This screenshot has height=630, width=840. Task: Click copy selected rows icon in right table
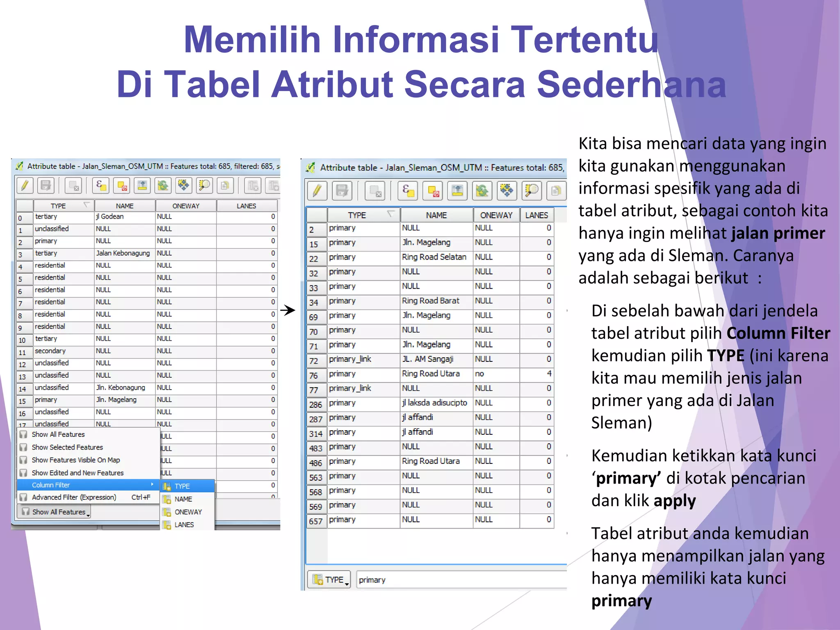pos(556,191)
